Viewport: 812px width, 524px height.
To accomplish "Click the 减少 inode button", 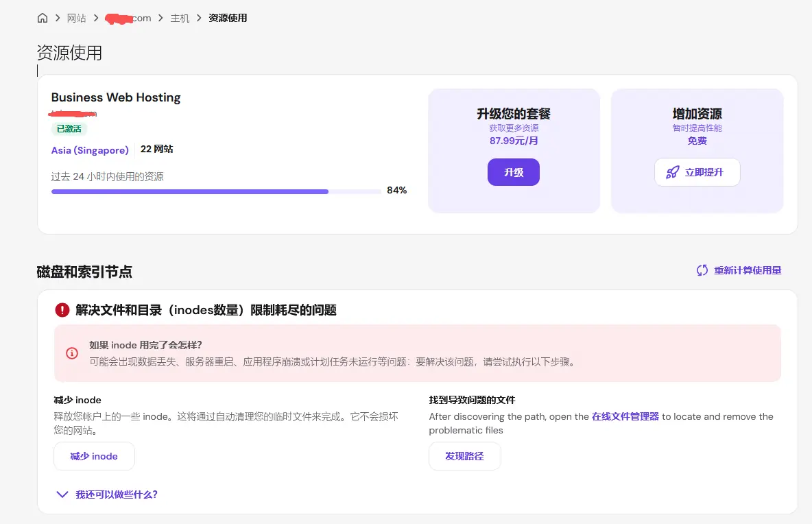I will tap(94, 456).
